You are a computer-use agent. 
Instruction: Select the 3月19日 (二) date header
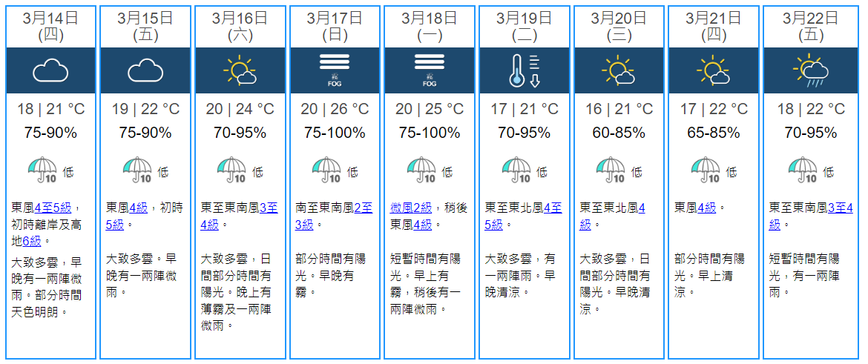click(525, 26)
